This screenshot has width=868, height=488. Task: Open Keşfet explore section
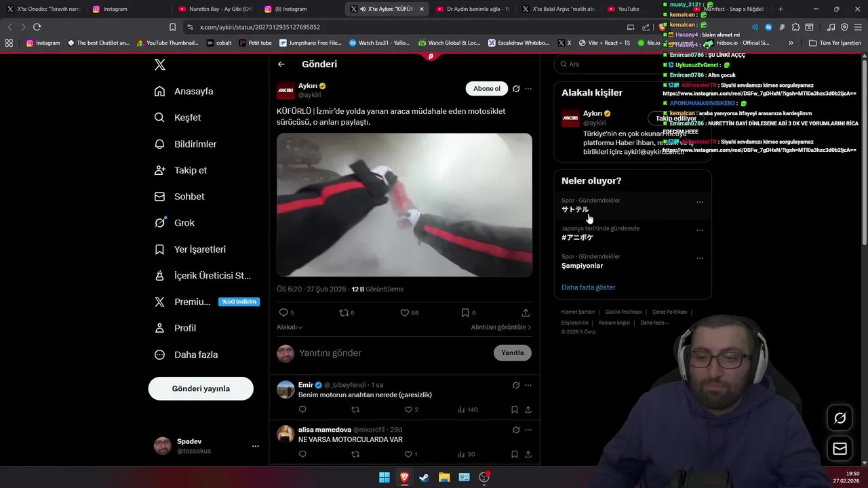coord(178,117)
